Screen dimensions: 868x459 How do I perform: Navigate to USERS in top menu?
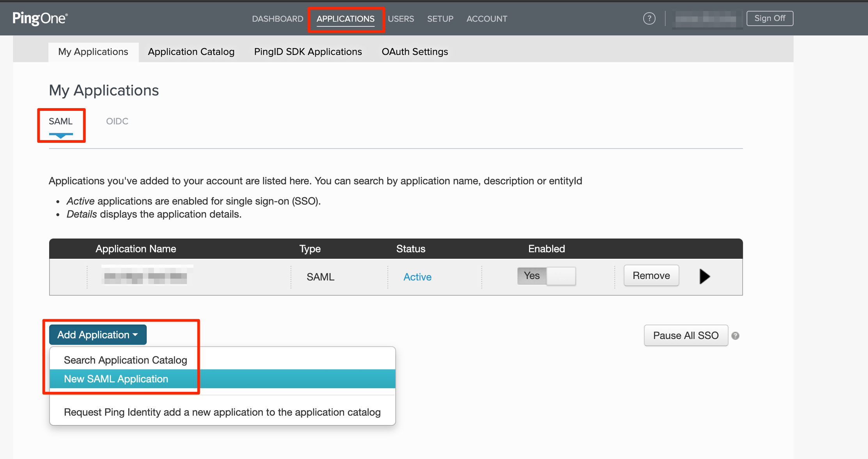401,19
